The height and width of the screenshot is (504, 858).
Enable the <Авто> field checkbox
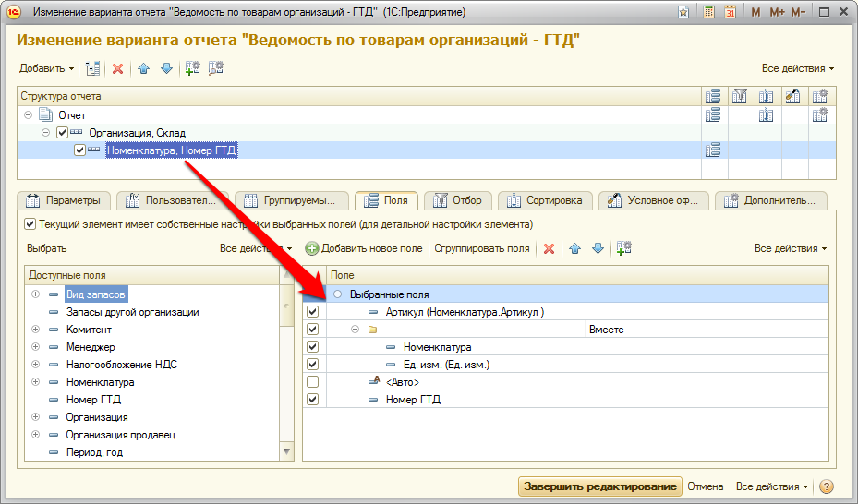tap(312, 381)
